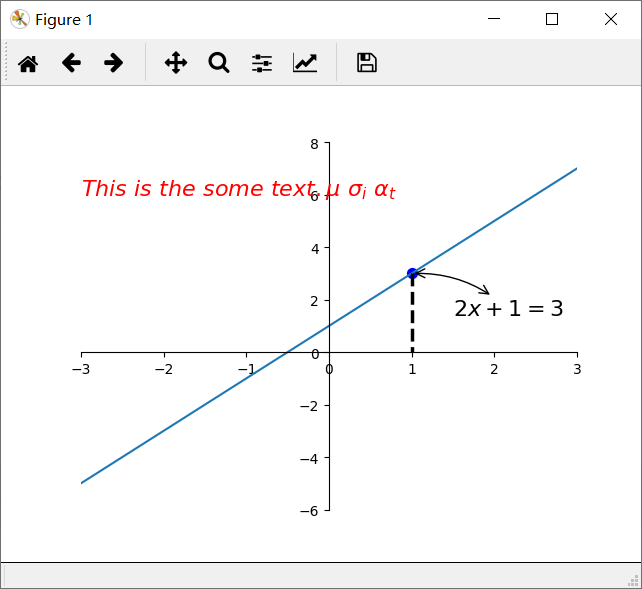The height and width of the screenshot is (589, 642).
Task: Click the blue point marker on the line
Action: 412,273
